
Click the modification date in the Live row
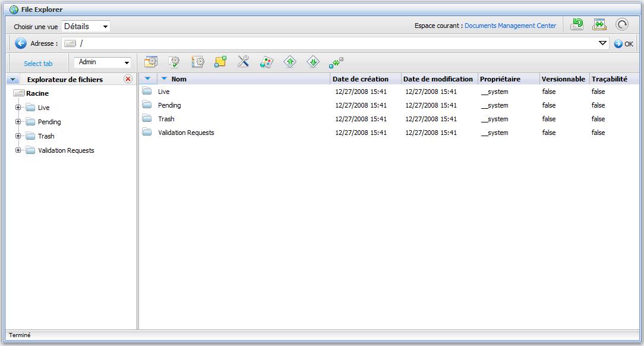point(431,92)
